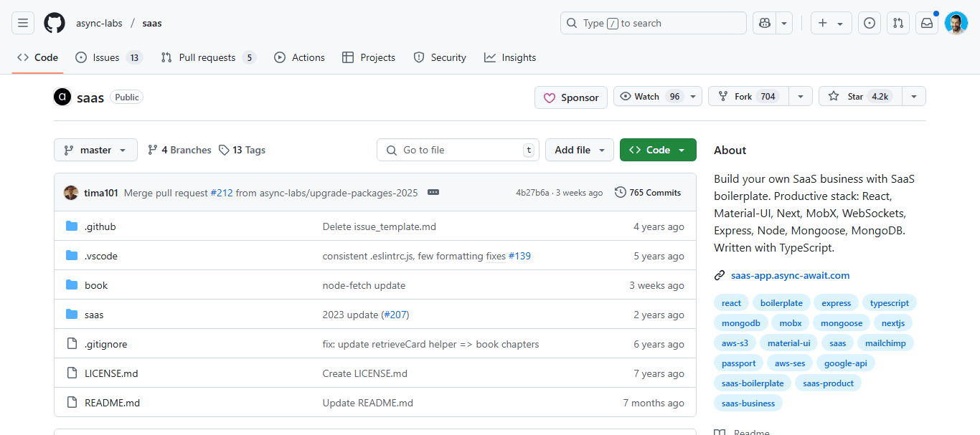Open notifications inbox icon
980x435 pixels.
pyautogui.click(x=927, y=23)
